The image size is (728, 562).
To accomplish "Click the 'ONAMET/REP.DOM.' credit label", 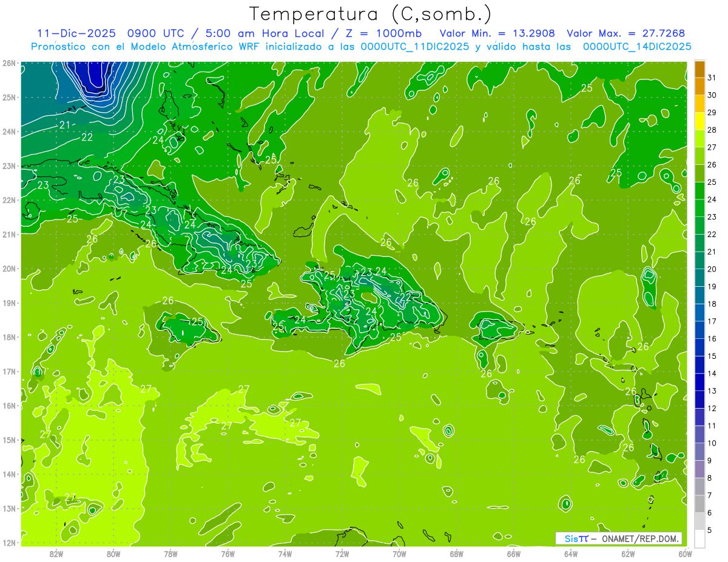I will [x=641, y=538].
